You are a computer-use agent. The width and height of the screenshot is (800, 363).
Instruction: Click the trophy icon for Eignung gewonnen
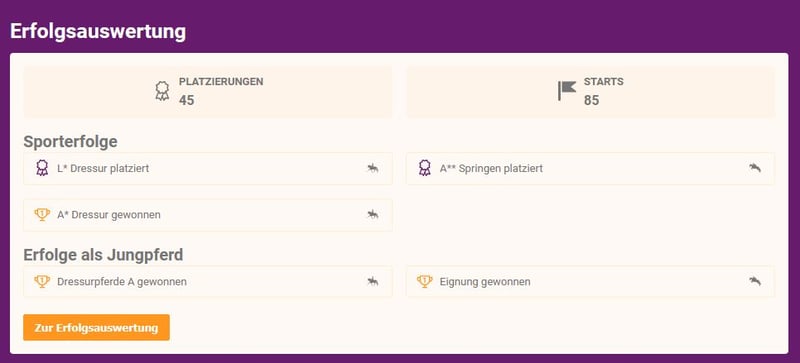(424, 281)
